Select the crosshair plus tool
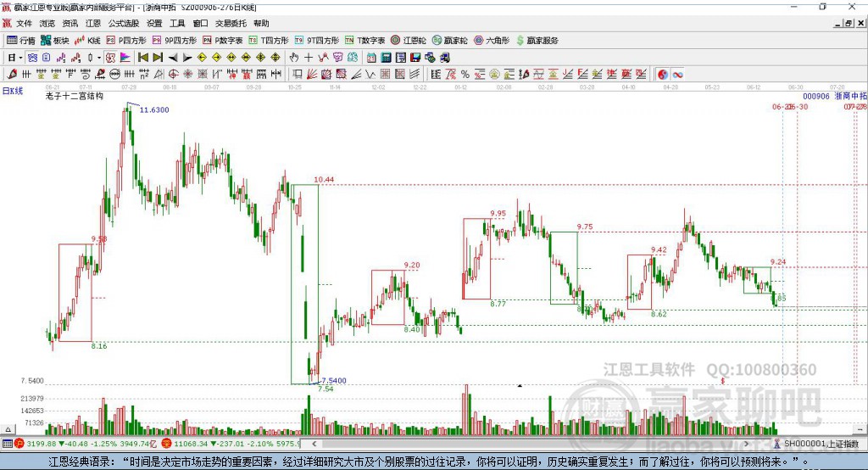 point(309,58)
